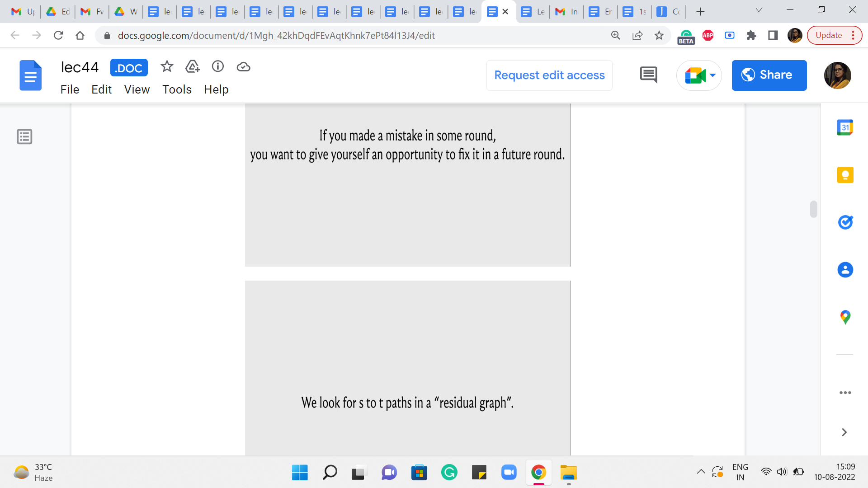Click Request edit access button
The image size is (868, 488).
point(549,75)
